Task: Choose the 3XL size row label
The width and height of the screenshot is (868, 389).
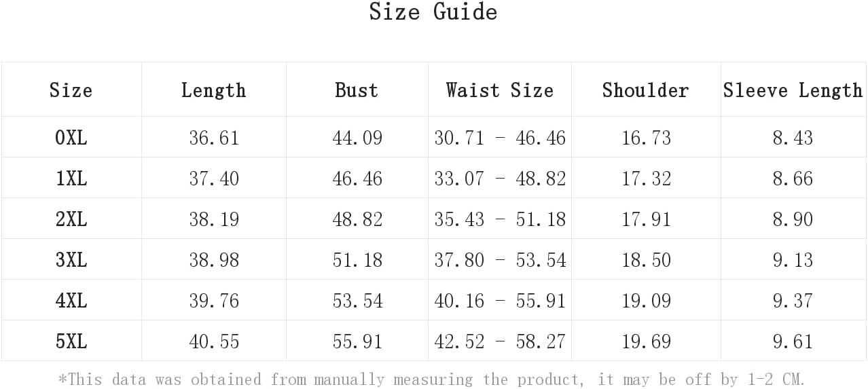Action: (71, 260)
